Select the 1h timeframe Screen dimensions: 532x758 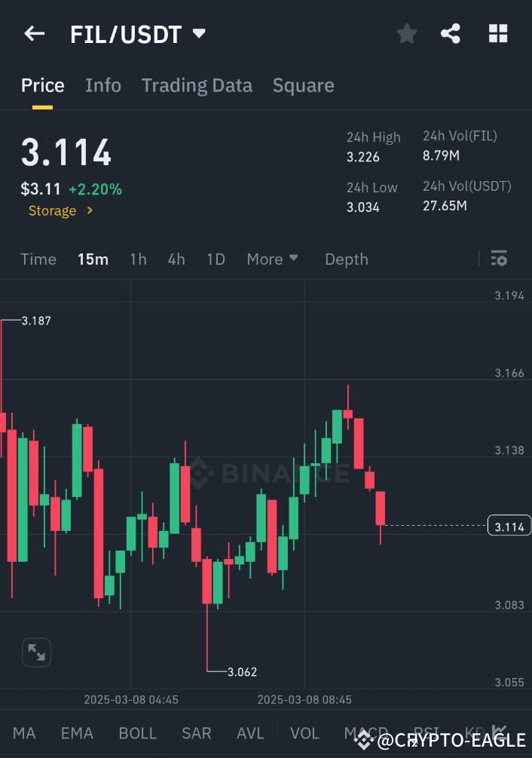click(138, 259)
